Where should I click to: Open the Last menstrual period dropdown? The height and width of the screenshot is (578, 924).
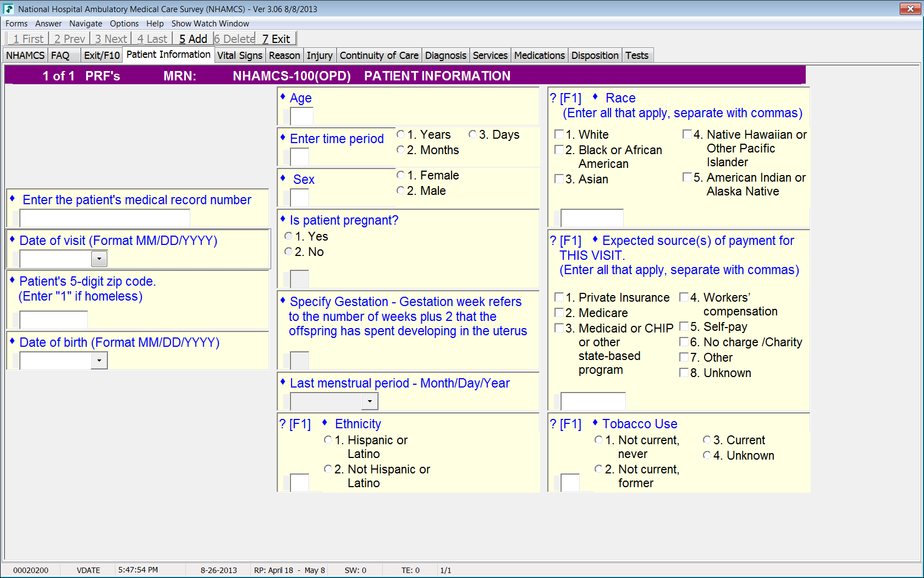point(370,401)
